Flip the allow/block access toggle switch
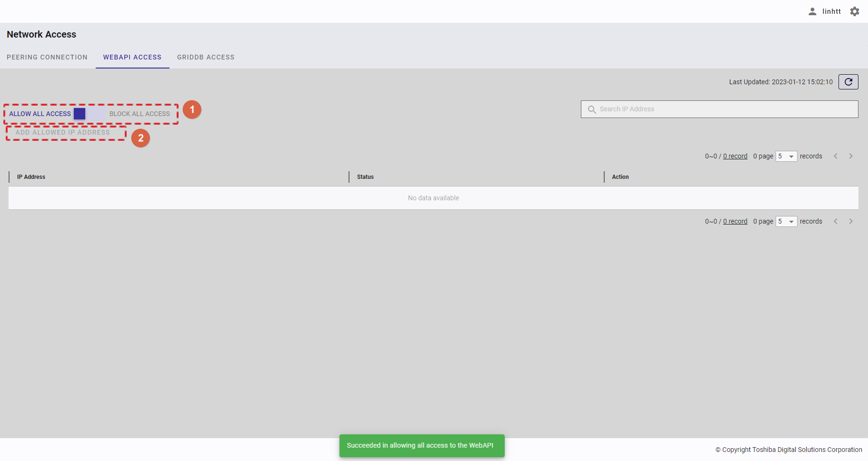868x461 pixels. tap(90, 114)
